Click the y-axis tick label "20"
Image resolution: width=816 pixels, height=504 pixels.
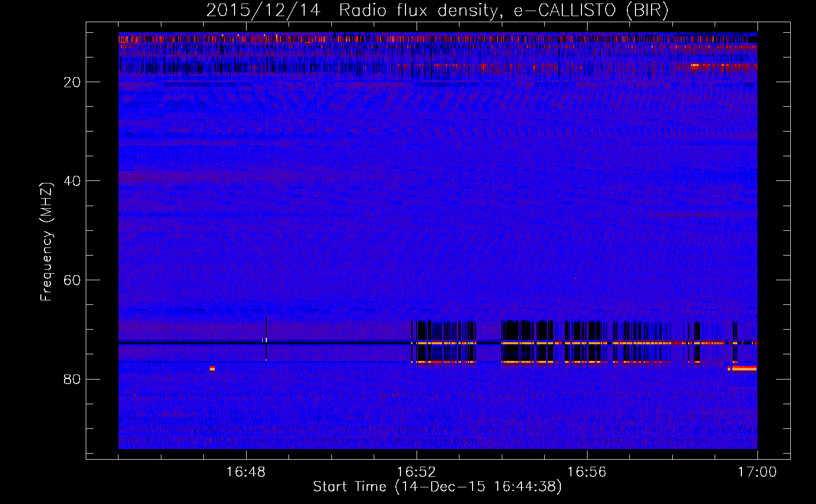(x=72, y=82)
